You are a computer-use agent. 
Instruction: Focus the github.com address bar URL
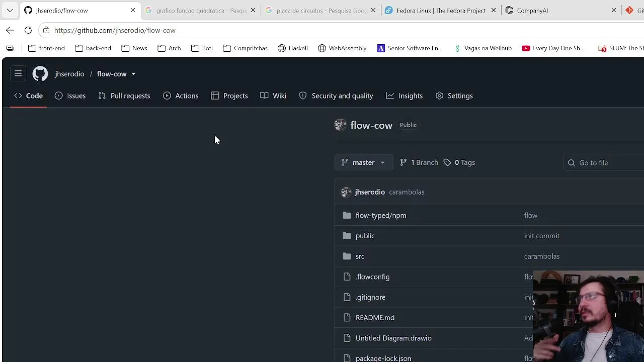[115, 30]
